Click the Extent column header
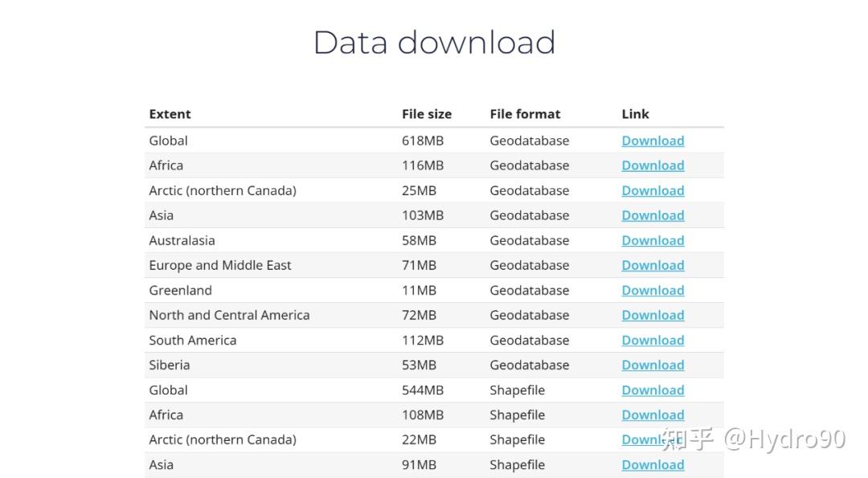 tap(170, 114)
